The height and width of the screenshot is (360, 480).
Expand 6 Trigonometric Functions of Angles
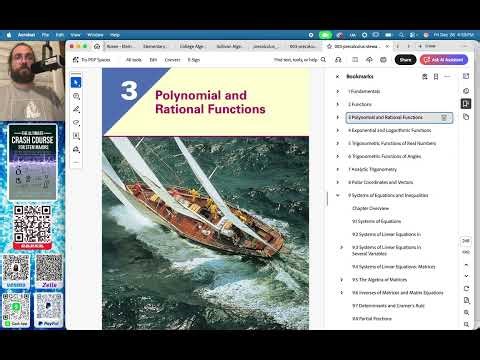click(337, 156)
